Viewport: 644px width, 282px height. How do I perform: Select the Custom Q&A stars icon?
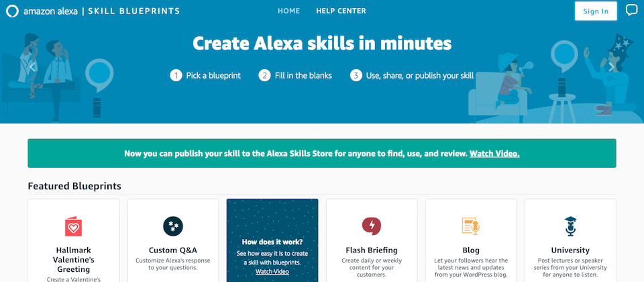[x=173, y=226]
